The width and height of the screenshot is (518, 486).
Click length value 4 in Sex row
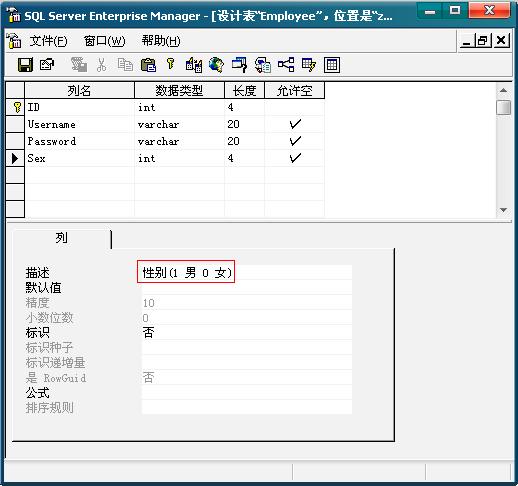[x=245, y=158]
